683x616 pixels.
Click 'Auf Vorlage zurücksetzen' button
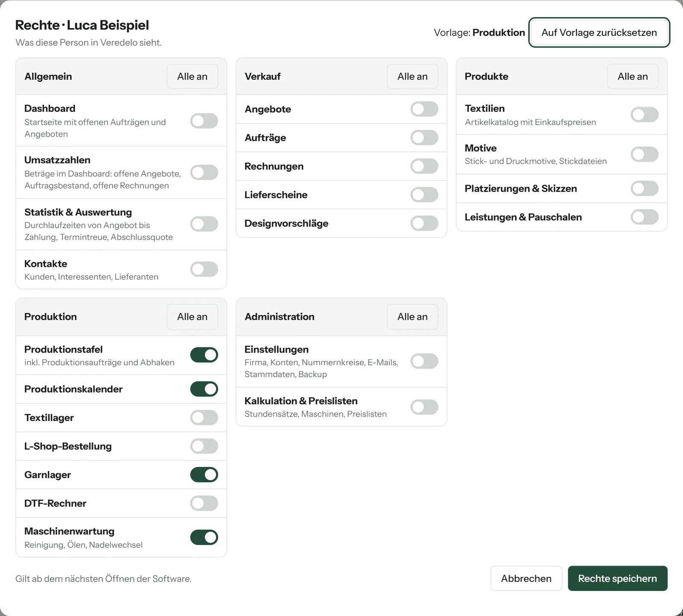click(599, 32)
